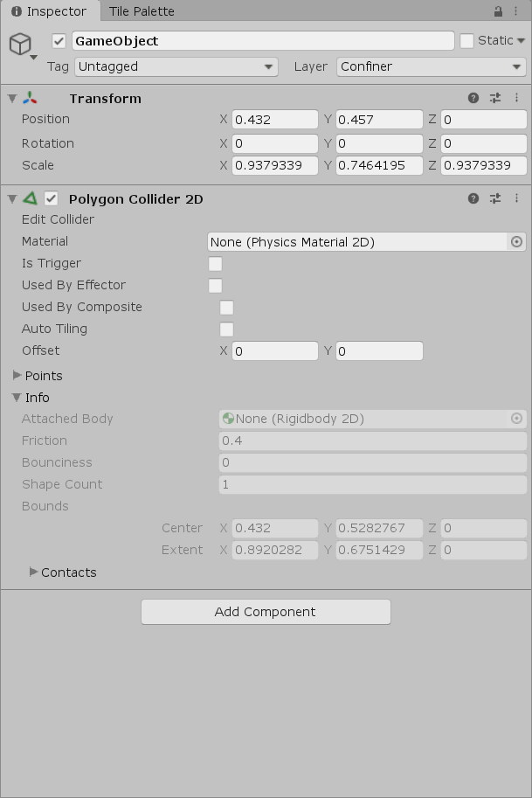Click the Add Component button
Image resolution: width=532 pixels, height=798 pixels.
pos(265,612)
